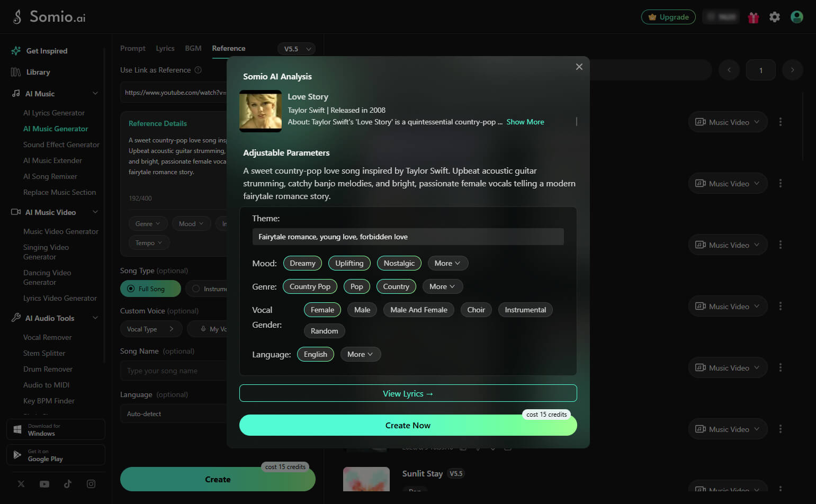
Task: Toggle the Dreamy mood chip
Action: click(302, 263)
